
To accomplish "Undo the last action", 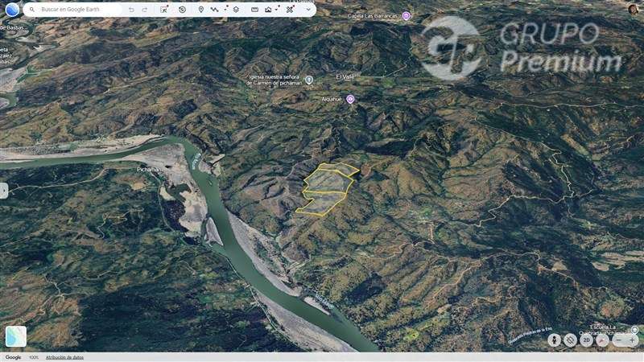I will (131, 10).
